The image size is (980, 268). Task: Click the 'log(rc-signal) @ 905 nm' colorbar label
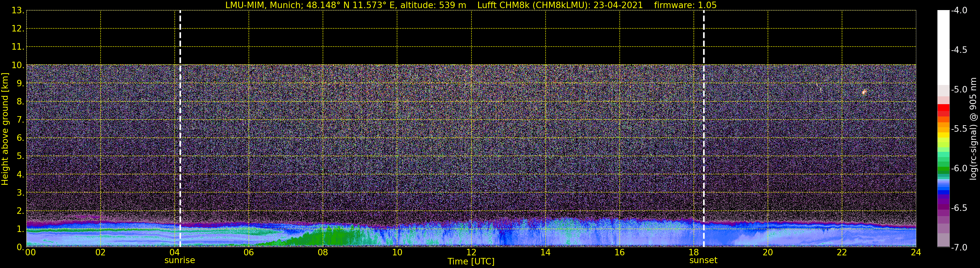pos(973,129)
